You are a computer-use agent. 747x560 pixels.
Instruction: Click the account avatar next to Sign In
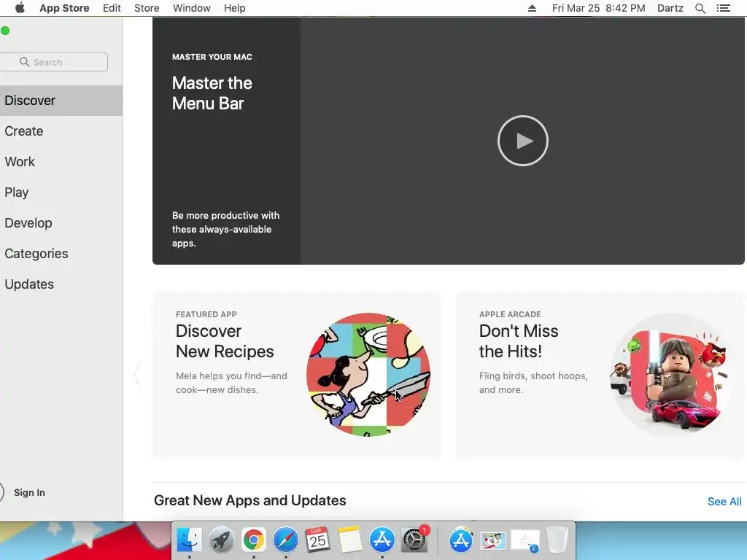coord(1,492)
